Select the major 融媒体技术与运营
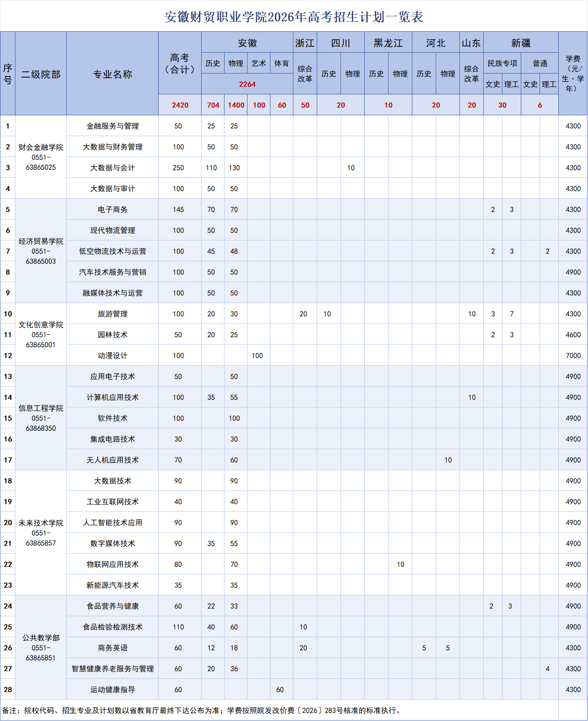This screenshot has width=588, height=721. pos(112,293)
